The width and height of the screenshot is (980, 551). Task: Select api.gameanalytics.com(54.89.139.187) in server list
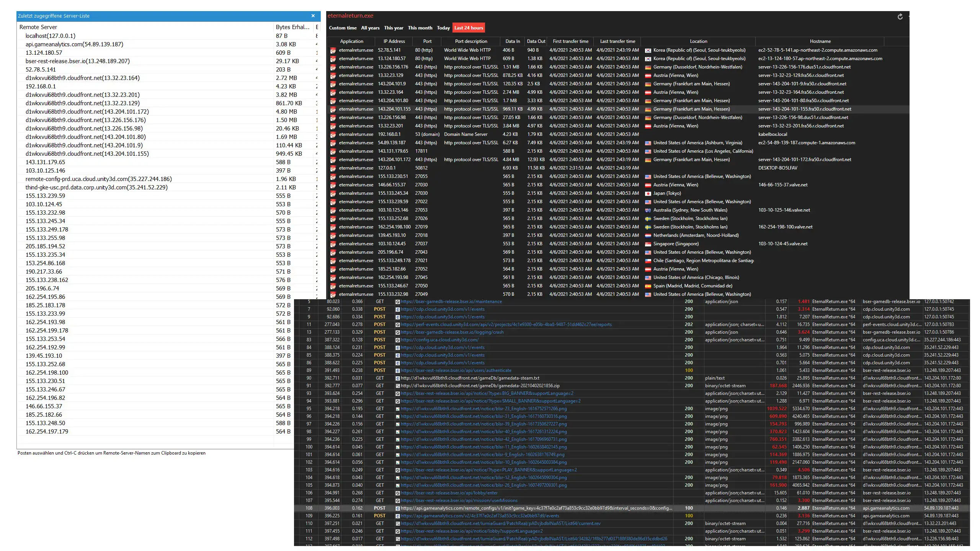(74, 44)
